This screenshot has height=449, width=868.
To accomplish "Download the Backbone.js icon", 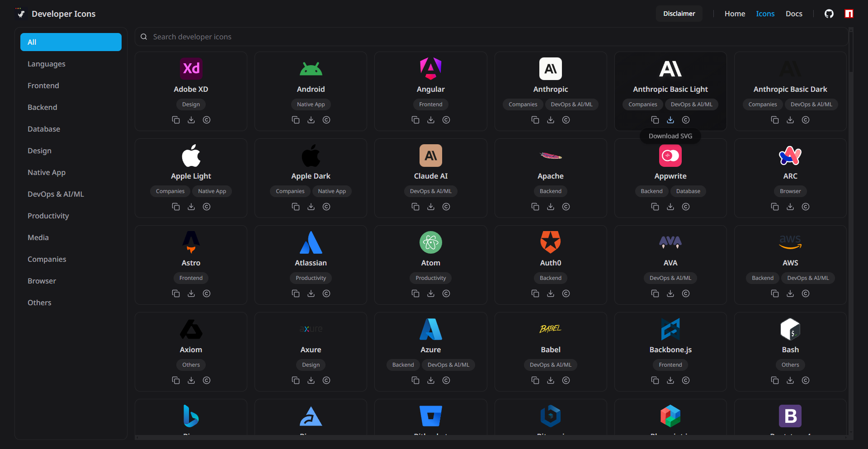I will coord(670,380).
